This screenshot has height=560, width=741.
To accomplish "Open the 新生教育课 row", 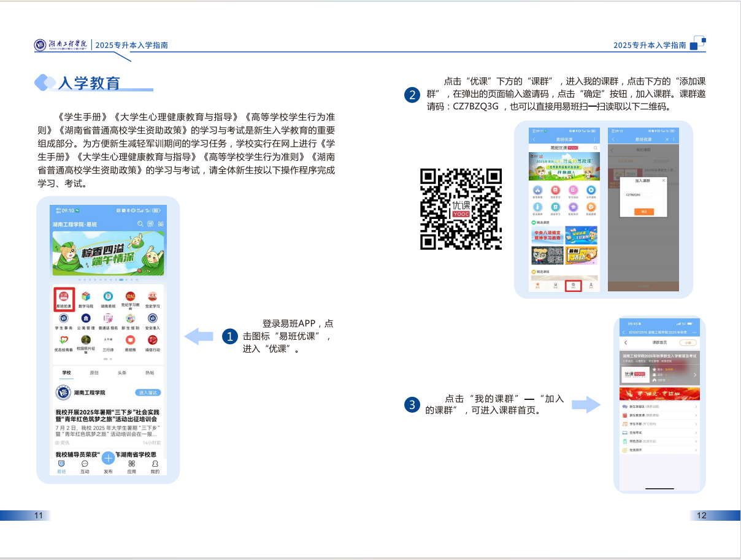I will click(x=660, y=415).
